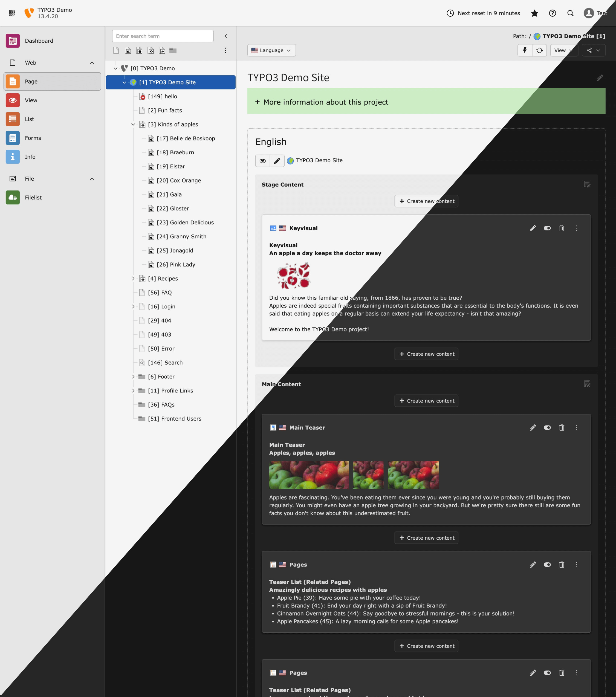This screenshot has height=697, width=616.
Task: Collapse the Kinds of apples tree node
Action: 133,125
